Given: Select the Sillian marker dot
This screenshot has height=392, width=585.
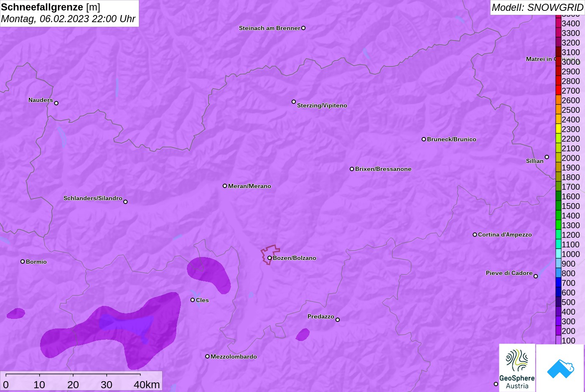Looking at the screenshot, I should (547, 157).
